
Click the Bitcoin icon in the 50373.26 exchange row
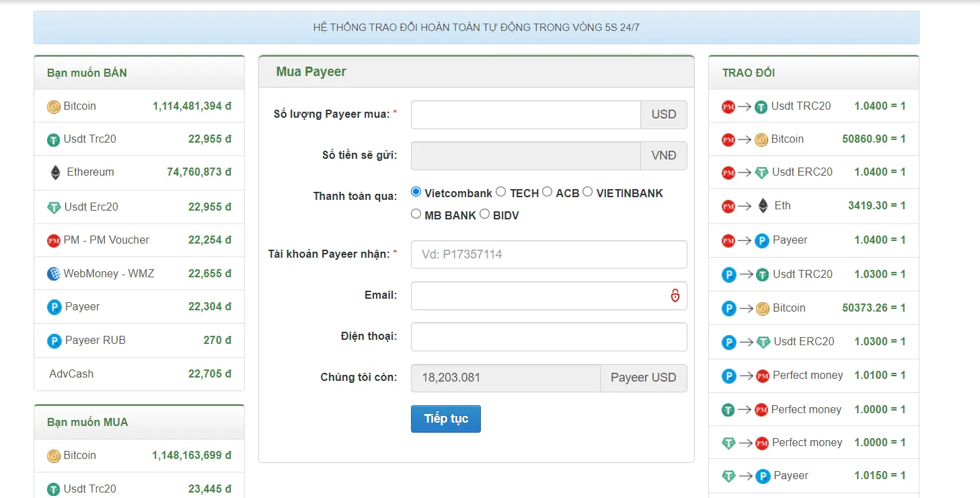(763, 308)
